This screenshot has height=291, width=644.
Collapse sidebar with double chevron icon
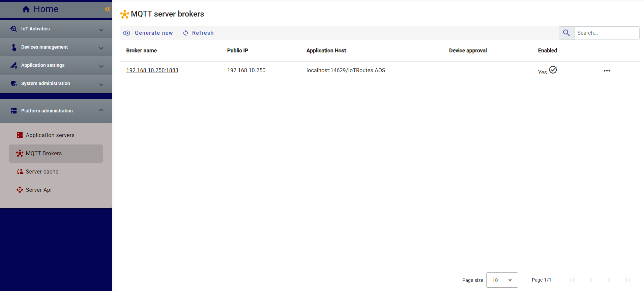pyautogui.click(x=107, y=9)
